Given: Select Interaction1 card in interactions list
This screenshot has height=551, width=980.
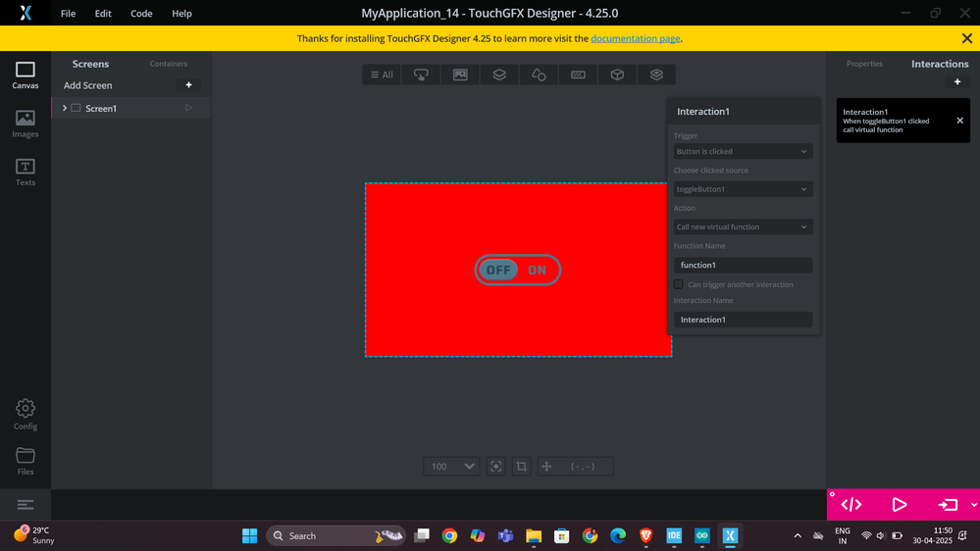Looking at the screenshot, I should [903, 121].
